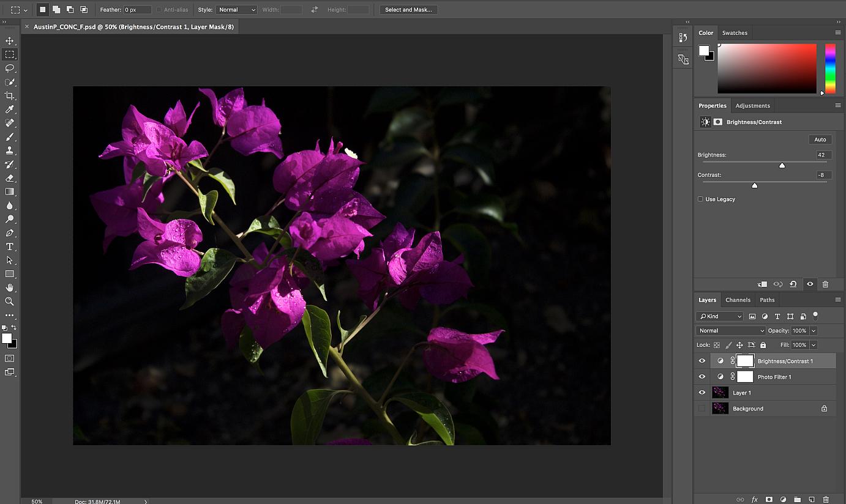Click Add to selection mode icon

pyautogui.click(x=56, y=10)
